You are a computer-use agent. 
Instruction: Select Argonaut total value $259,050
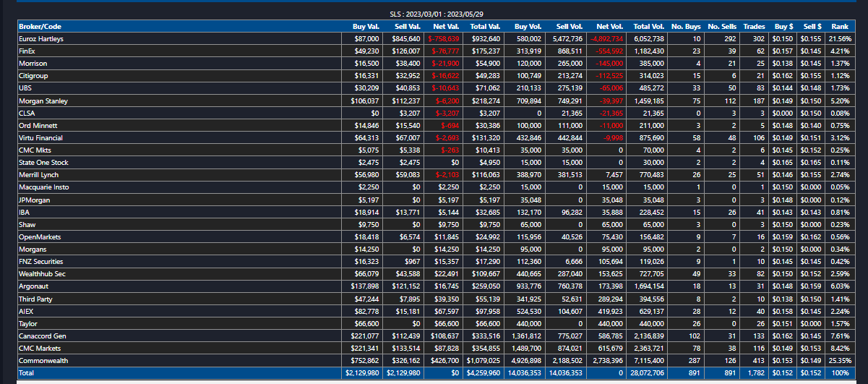point(485,286)
